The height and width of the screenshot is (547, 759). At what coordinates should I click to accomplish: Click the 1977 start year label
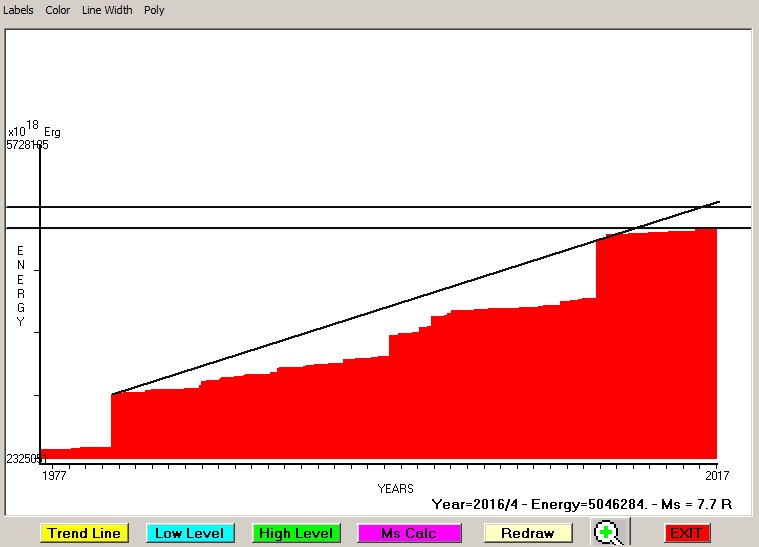55,475
